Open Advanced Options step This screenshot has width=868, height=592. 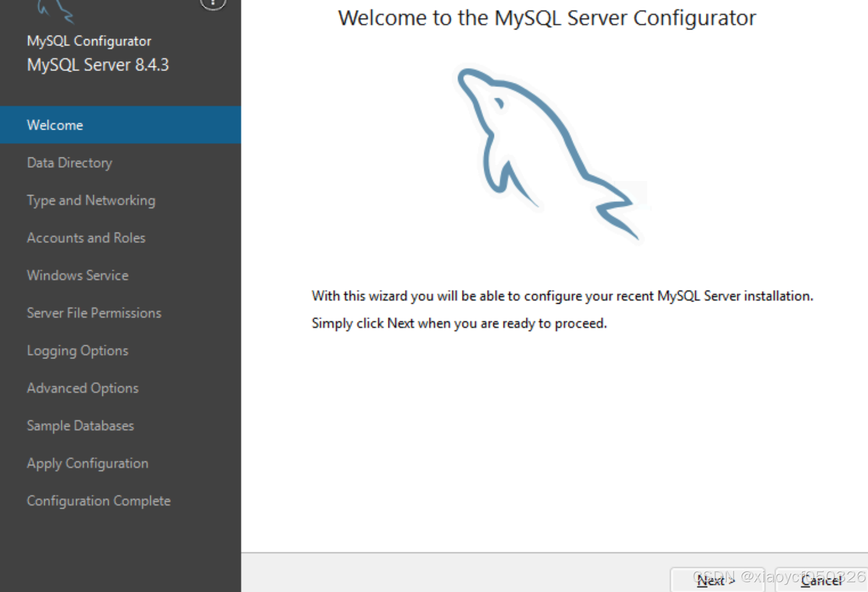[x=120, y=388]
